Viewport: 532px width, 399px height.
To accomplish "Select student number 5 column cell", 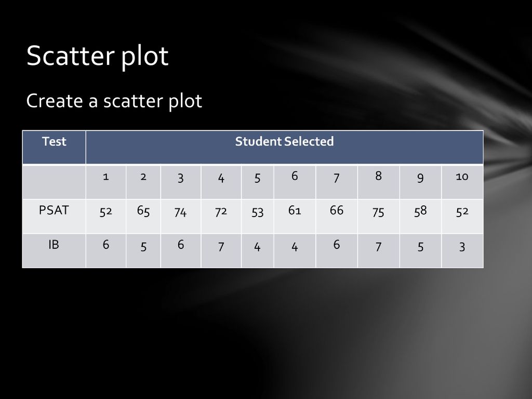I will 257,178.
